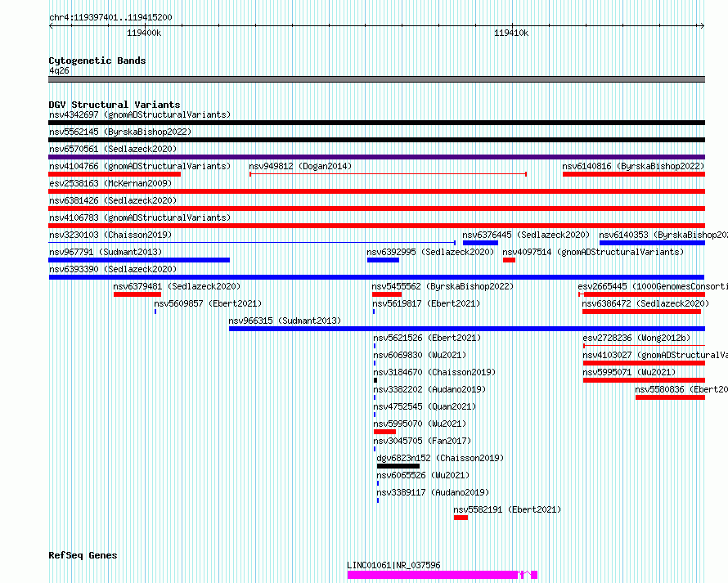
Task: Open nsv6140816 (ByrskaBishop2022) variant
Action: [x=633, y=166]
